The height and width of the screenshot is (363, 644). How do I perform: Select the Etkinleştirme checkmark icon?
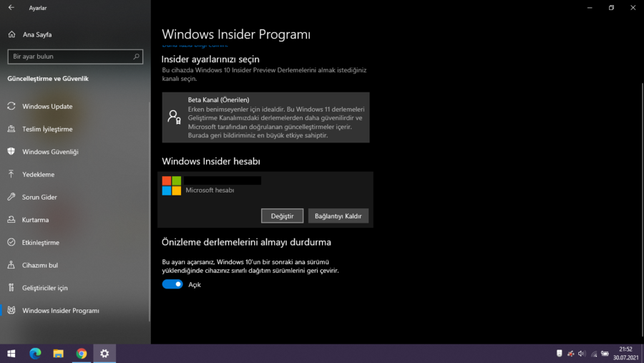tap(11, 243)
